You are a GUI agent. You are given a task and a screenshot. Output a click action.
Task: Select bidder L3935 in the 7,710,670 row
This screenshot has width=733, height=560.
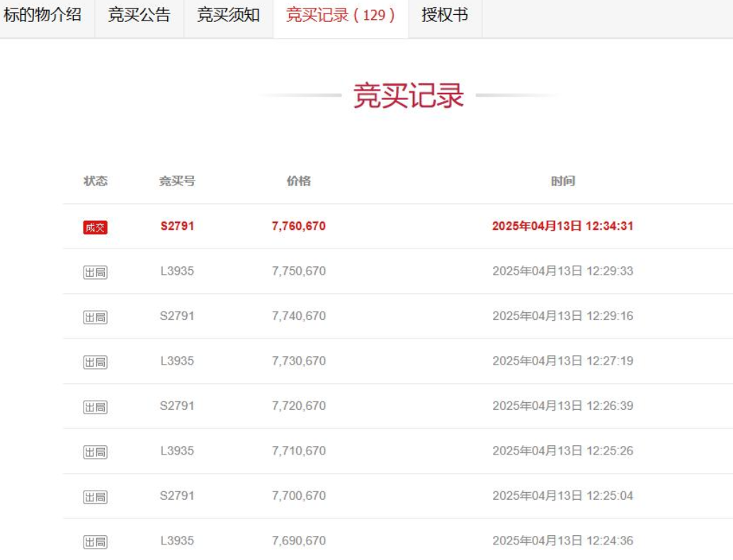coord(177,450)
